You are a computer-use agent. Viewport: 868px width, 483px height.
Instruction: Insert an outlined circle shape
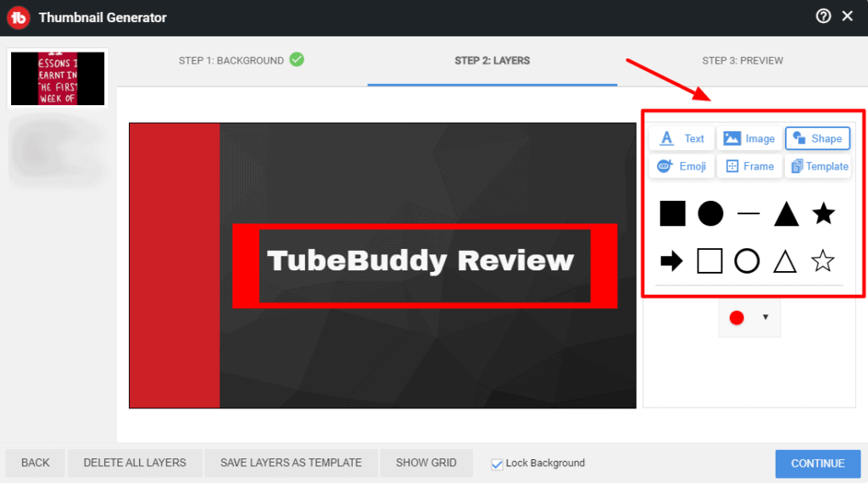(x=747, y=261)
